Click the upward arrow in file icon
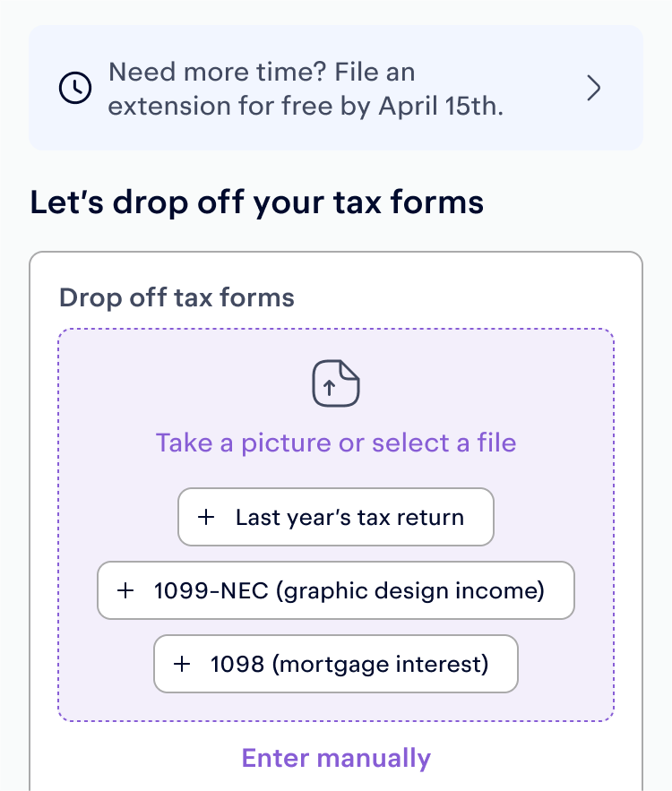 coord(330,388)
